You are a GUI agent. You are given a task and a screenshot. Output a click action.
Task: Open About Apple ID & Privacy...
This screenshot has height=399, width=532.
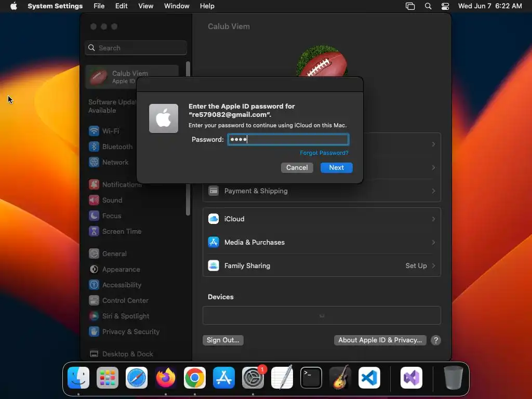tap(380, 340)
